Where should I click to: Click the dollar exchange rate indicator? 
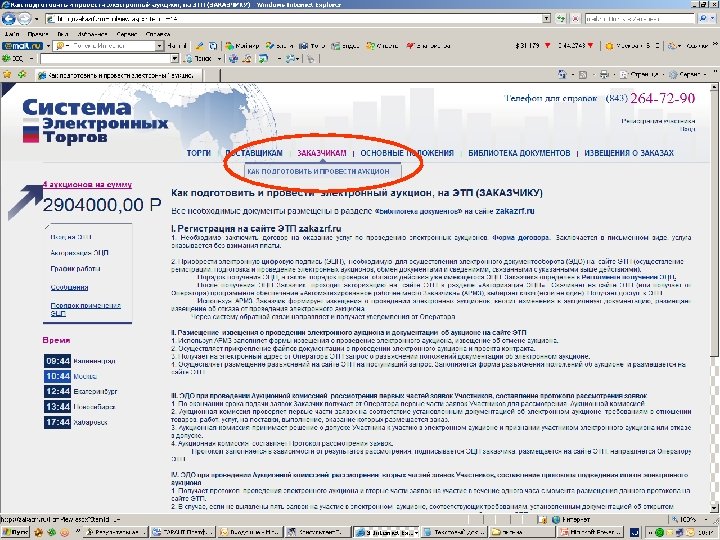click(x=533, y=45)
